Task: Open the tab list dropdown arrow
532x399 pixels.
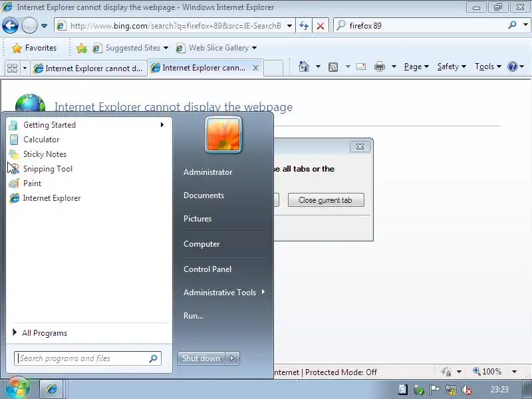Action: 25,68
